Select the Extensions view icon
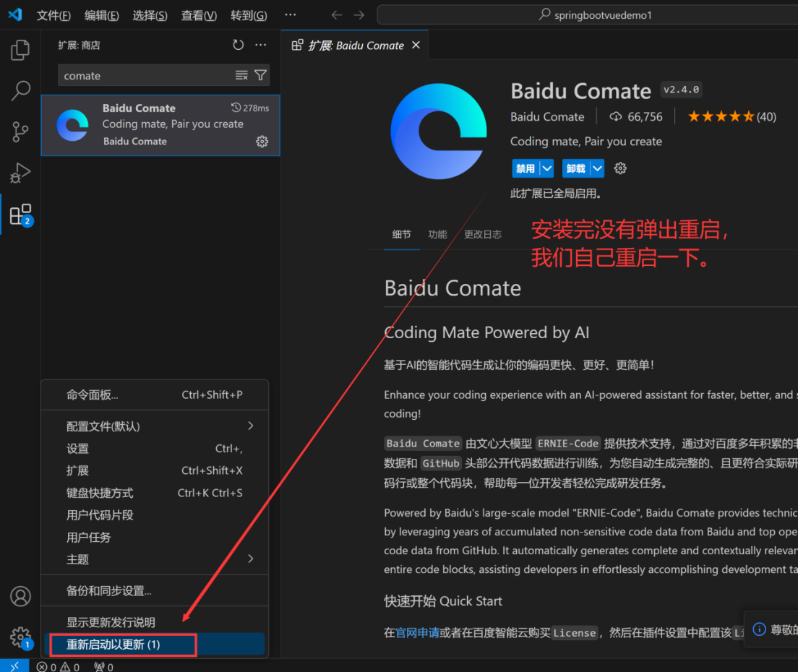 pos(20,215)
